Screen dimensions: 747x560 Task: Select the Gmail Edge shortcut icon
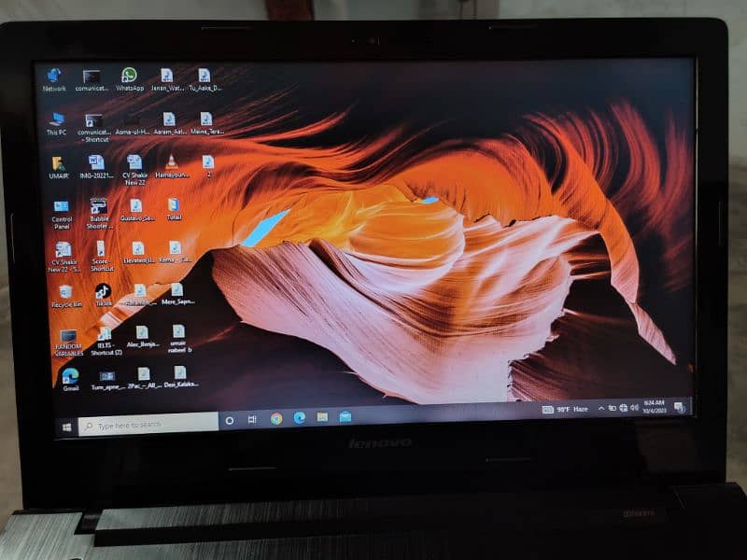(70, 376)
